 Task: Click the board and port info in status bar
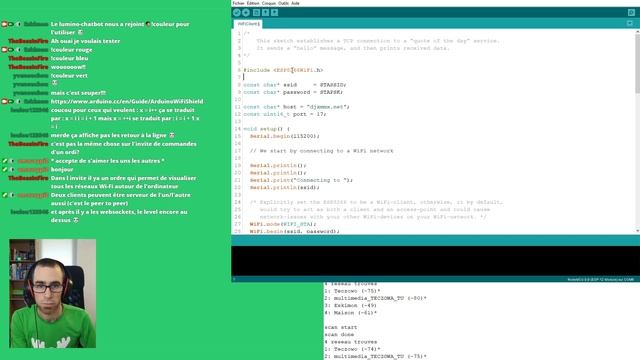coord(600,280)
